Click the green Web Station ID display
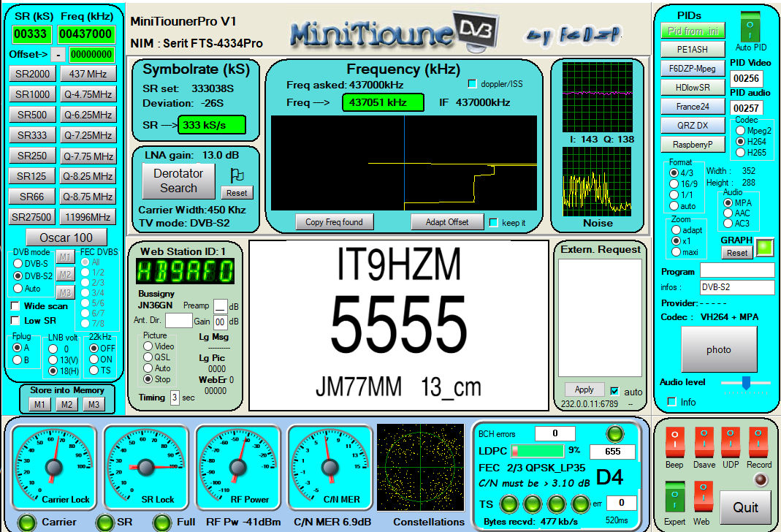Image resolution: width=781 pixels, height=532 pixels. click(185, 271)
